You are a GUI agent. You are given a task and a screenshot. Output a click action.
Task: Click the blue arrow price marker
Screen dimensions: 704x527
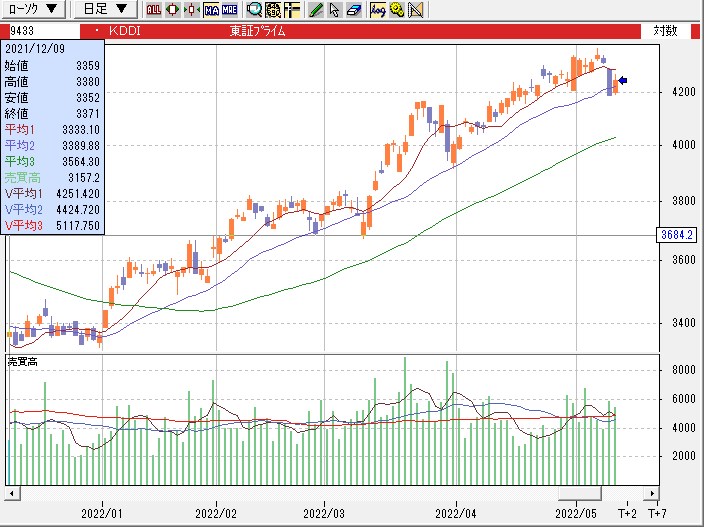622,81
